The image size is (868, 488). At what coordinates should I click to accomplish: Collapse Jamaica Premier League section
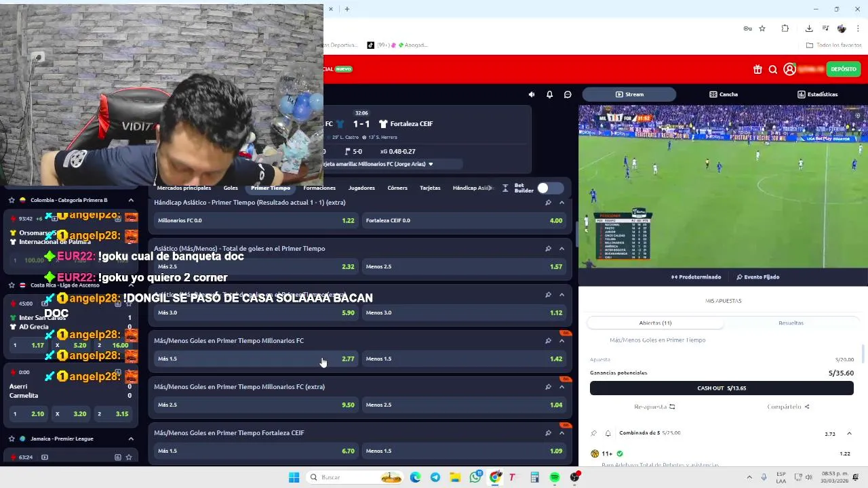[131, 439]
